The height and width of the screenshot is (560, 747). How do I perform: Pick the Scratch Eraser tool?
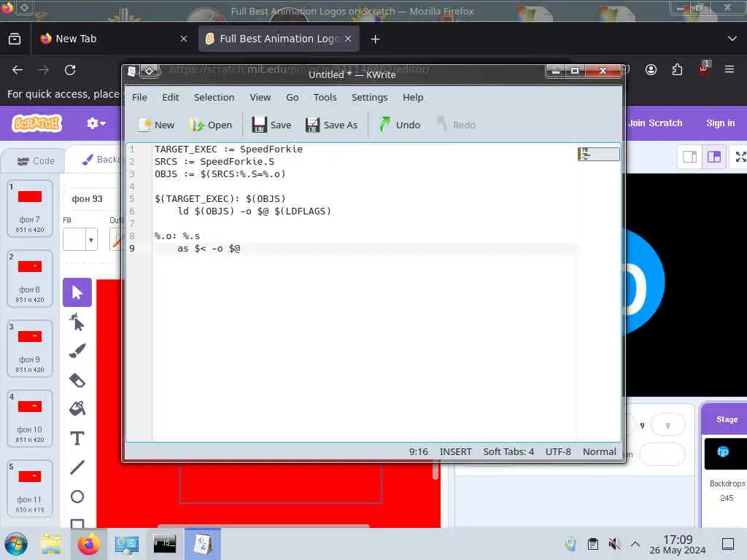(x=77, y=380)
